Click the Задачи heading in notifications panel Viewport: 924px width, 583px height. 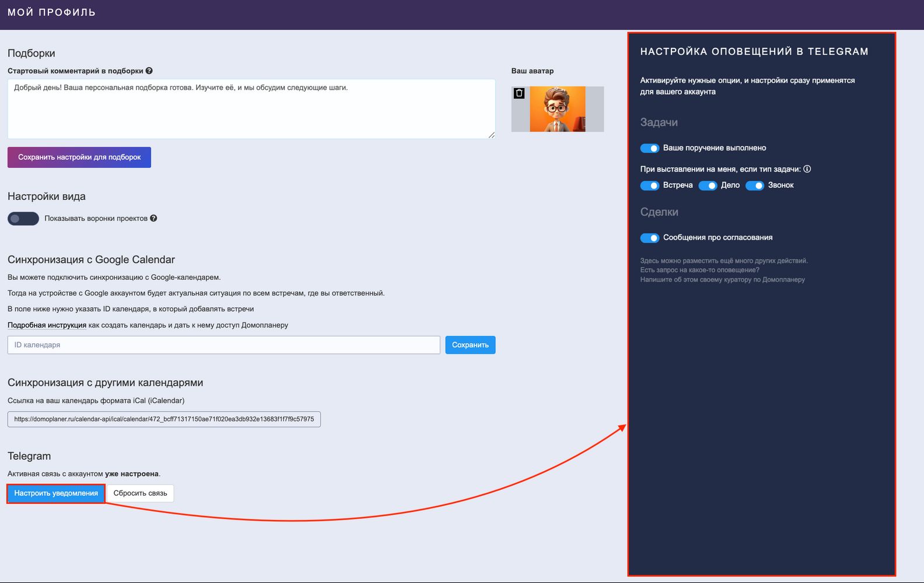tap(659, 122)
